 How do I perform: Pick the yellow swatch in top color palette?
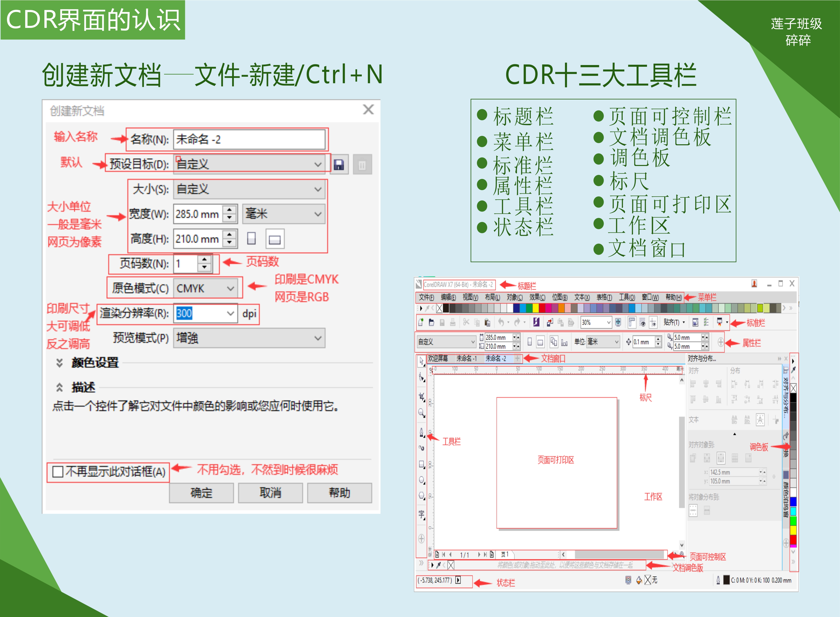pos(536,308)
